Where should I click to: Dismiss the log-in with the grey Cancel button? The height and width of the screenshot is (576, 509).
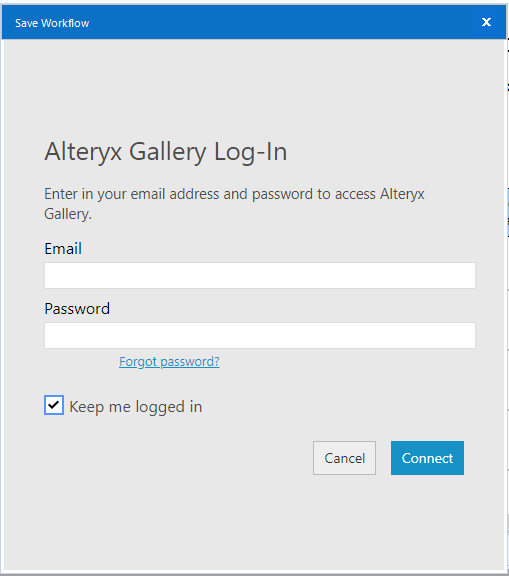click(x=344, y=458)
